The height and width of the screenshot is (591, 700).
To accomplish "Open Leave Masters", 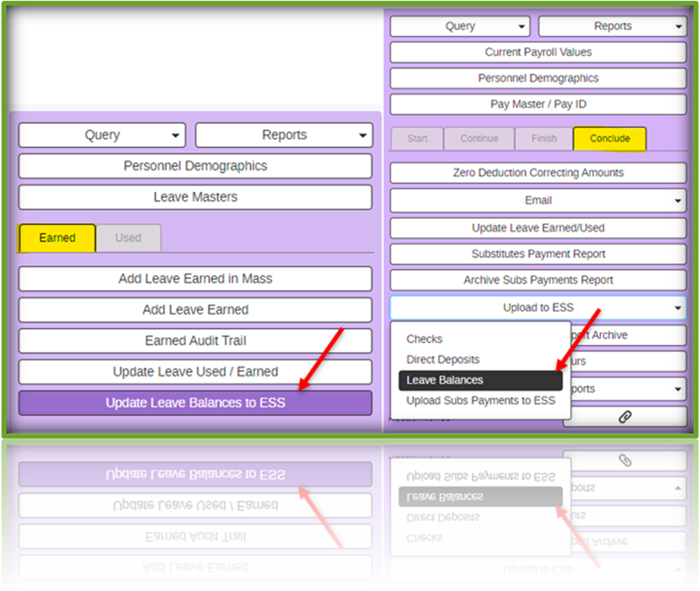I will 195,196.
